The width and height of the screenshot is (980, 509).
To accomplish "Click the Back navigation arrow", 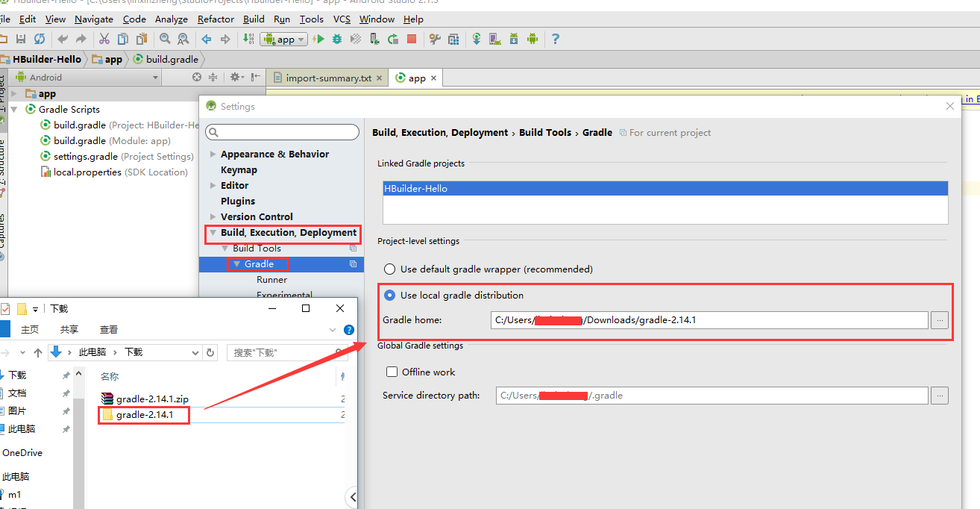I will tap(207, 40).
